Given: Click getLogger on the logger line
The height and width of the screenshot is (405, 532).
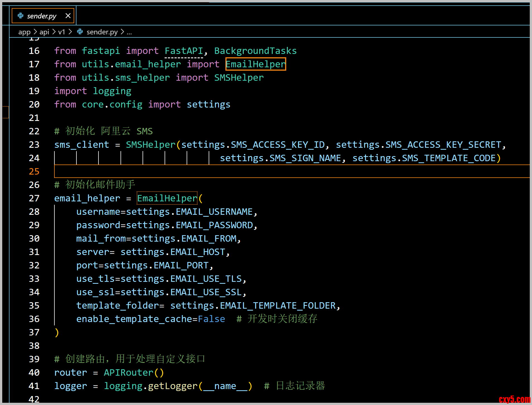Looking at the screenshot, I should pos(172,386).
